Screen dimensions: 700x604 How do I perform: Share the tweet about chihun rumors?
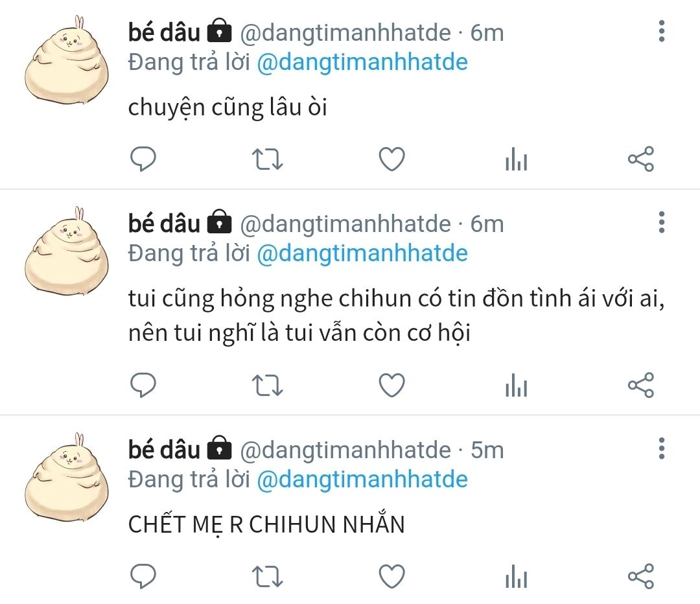[x=641, y=385]
